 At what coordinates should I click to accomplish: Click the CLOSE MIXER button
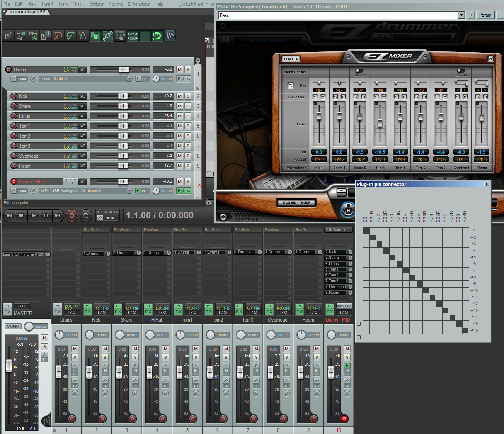click(x=296, y=202)
